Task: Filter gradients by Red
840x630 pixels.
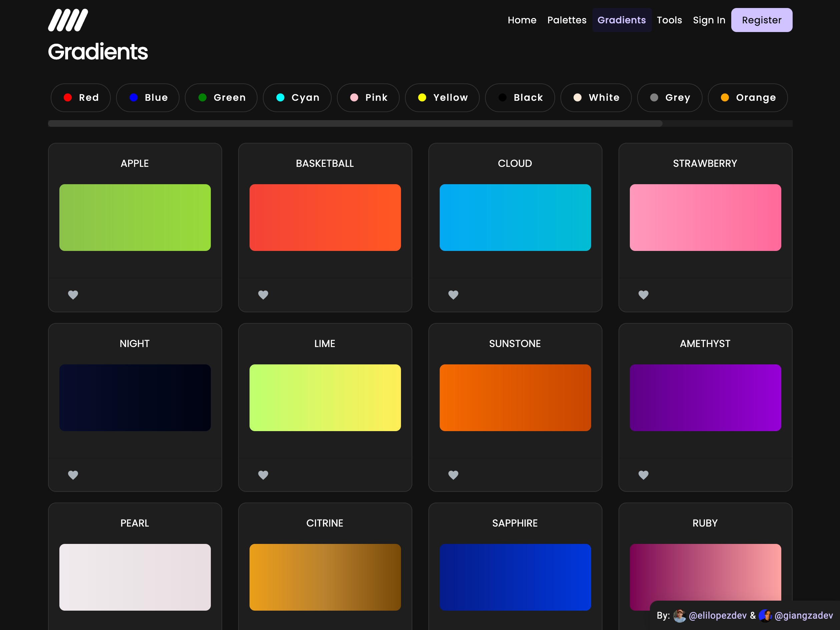Action: point(80,97)
